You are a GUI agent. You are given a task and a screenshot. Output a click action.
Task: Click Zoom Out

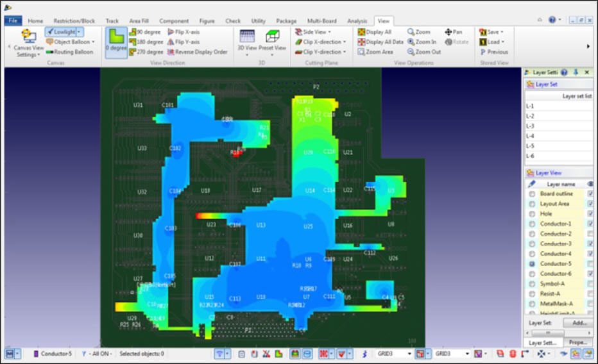pos(424,52)
